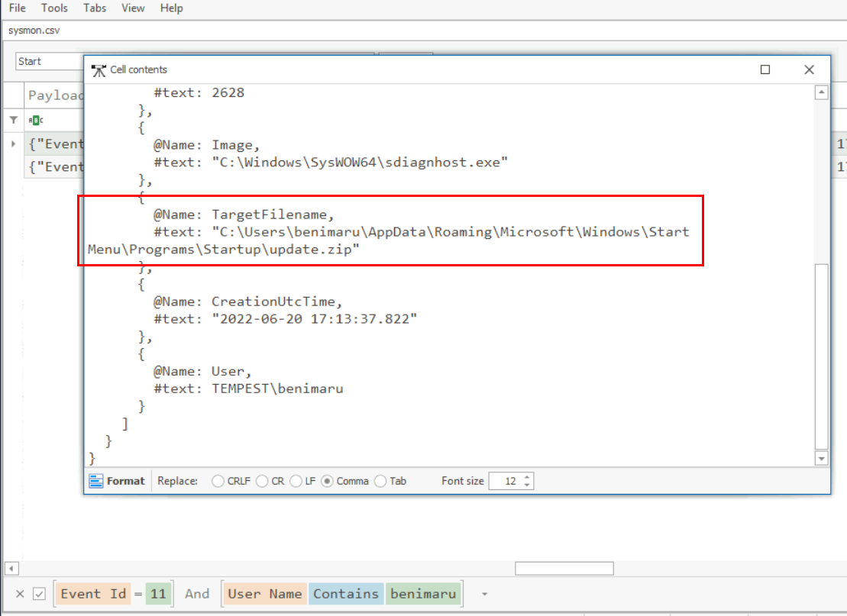847x616 pixels.
Task: Click the TargetFilename text line
Action: pyautogui.click(x=244, y=214)
